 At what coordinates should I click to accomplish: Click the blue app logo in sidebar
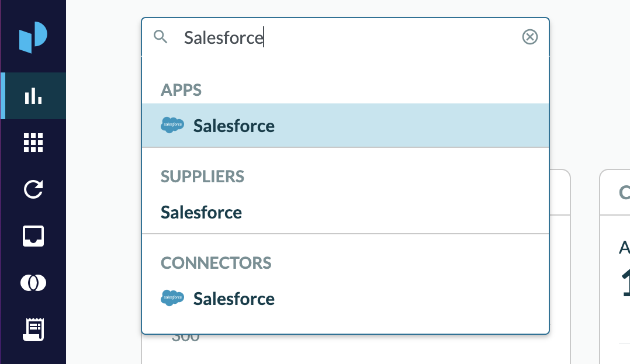33,37
